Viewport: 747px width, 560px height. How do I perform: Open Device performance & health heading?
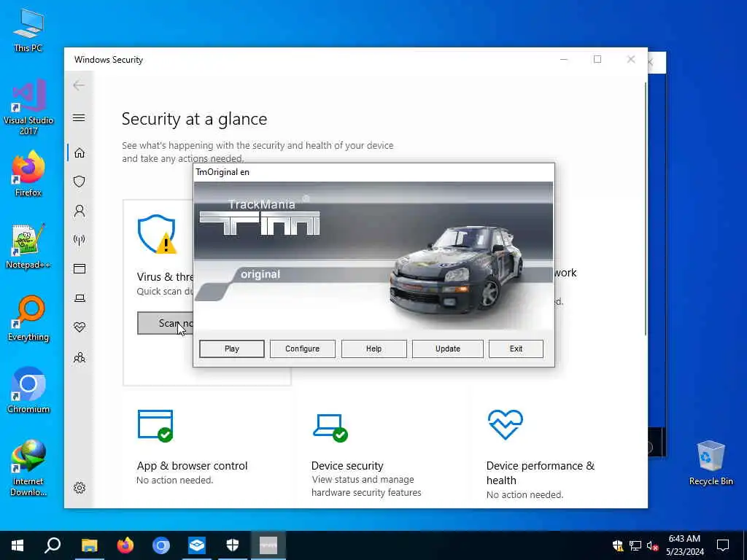click(541, 472)
